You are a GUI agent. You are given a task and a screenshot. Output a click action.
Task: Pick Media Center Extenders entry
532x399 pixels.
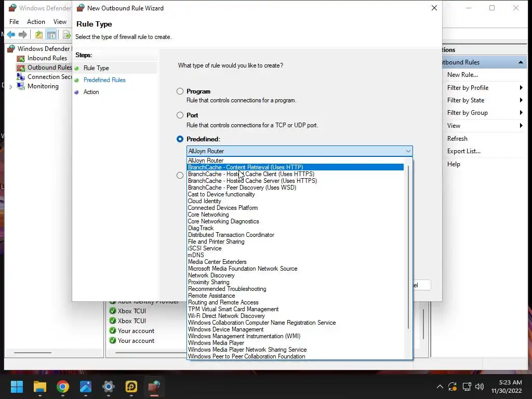[296, 262]
